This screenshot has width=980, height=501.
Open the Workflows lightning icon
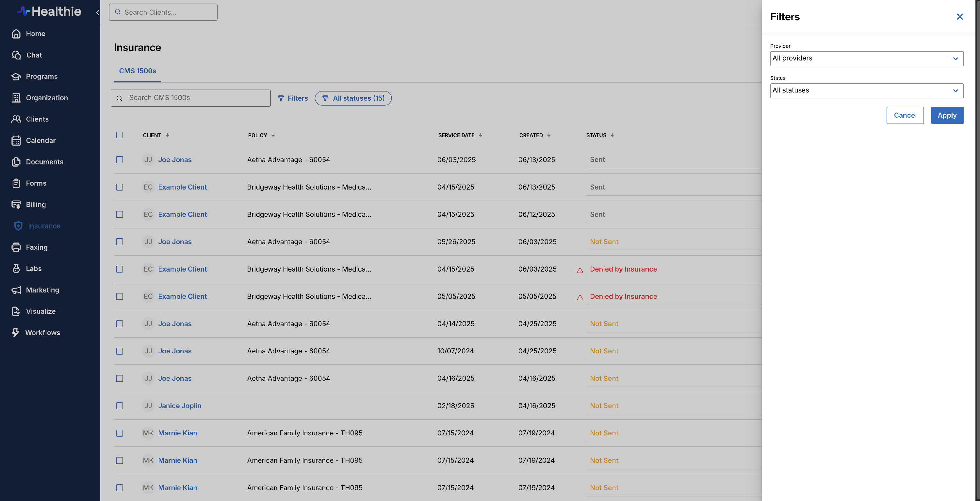(16, 333)
